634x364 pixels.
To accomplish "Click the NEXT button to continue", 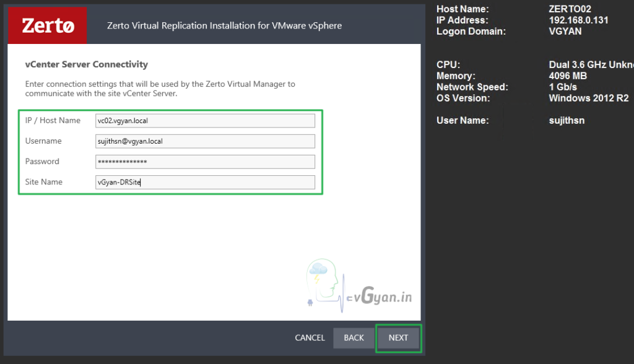I will click(x=398, y=338).
